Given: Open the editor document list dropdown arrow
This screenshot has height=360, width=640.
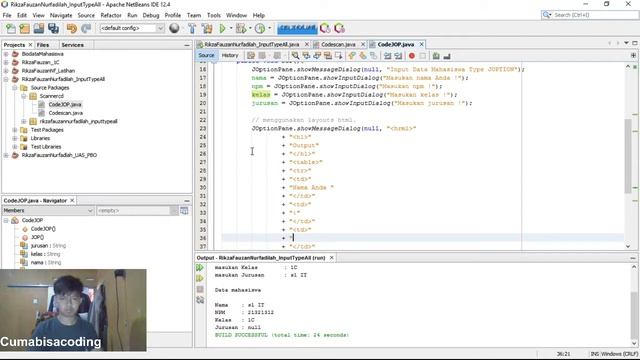Looking at the screenshot, I should (626, 43).
